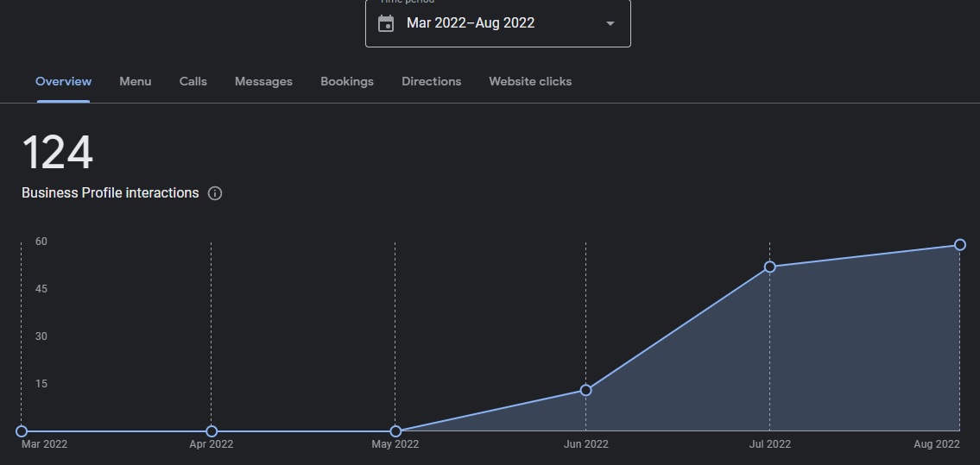Click the 15 y-axis value
The image size is (980, 465).
(41, 384)
